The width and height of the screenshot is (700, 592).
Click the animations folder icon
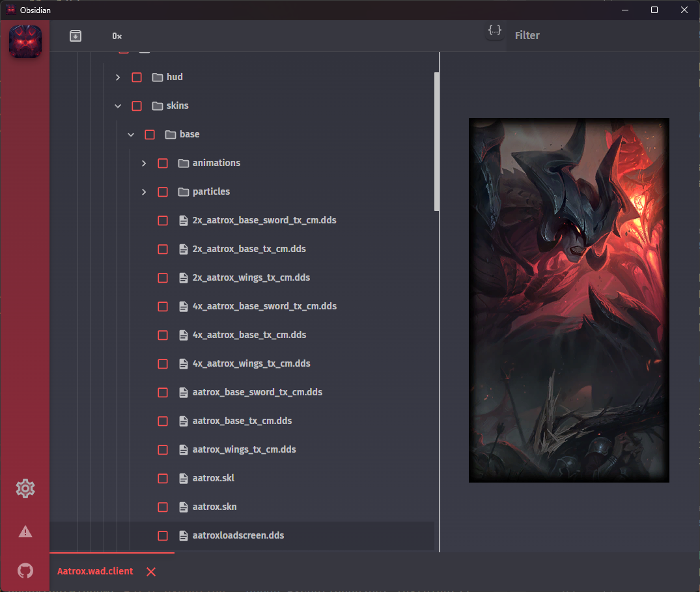point(183,163)
